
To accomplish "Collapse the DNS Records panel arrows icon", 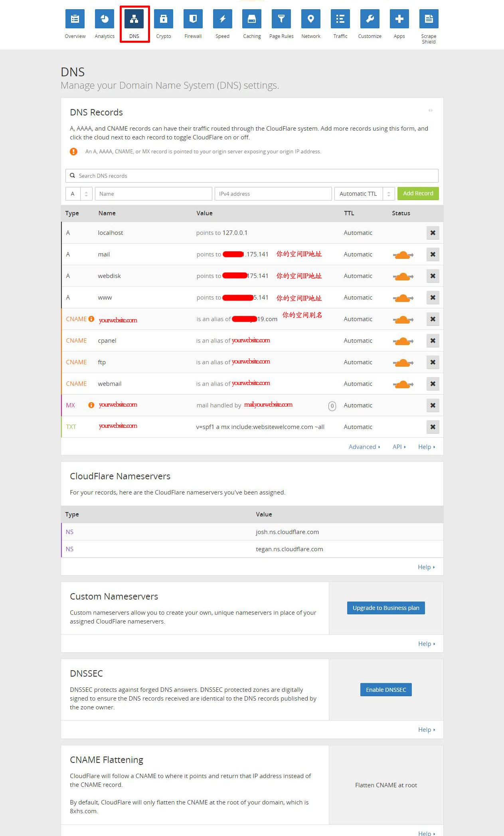I will (431, 110).
